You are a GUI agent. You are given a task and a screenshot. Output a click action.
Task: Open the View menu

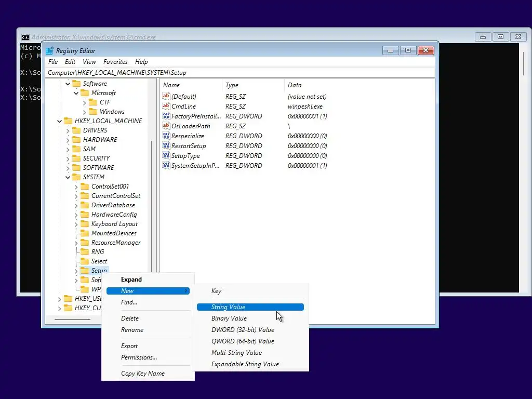tap(89, 62)
